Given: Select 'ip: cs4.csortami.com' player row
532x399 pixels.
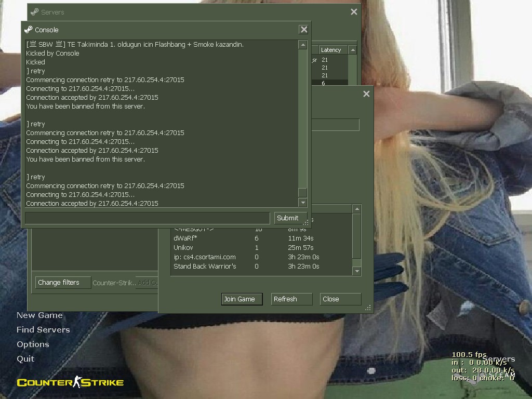Looking at the screenshot, I should pyautogui.click(x=261, y=257).
